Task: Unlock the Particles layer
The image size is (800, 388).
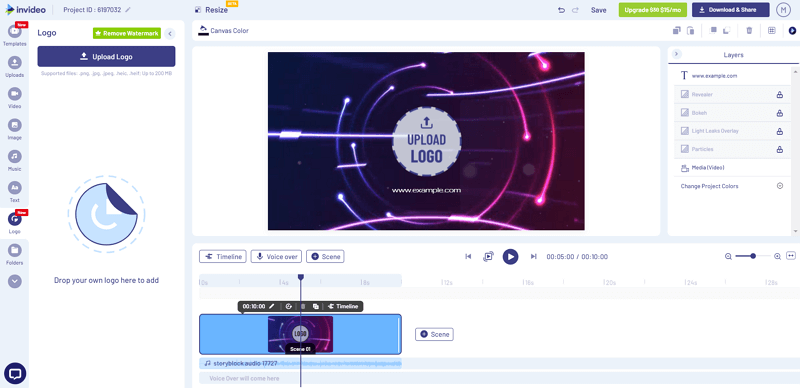Action: click(779, 150)
